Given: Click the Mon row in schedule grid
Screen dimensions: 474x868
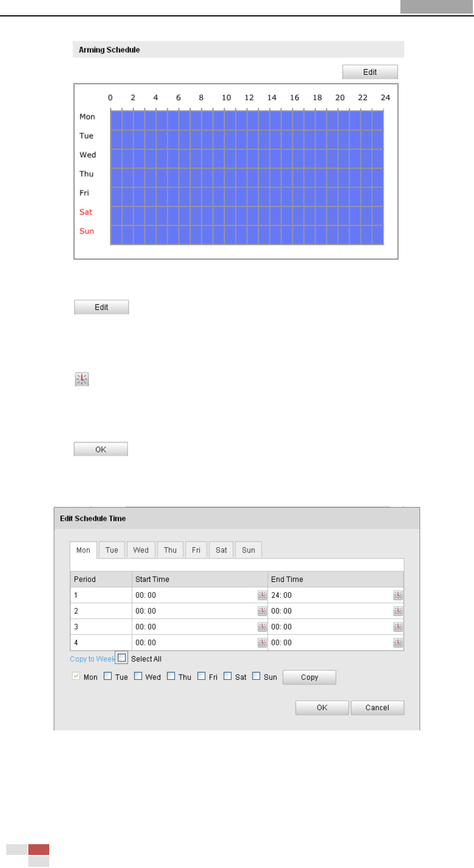Looking at the screenshot, I should pos(247,120).
